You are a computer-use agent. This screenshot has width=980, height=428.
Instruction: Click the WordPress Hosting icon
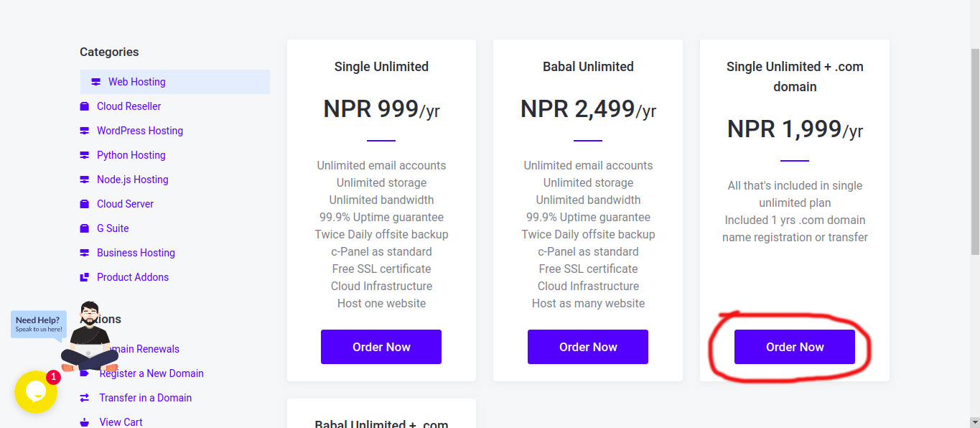click(84, 131)
